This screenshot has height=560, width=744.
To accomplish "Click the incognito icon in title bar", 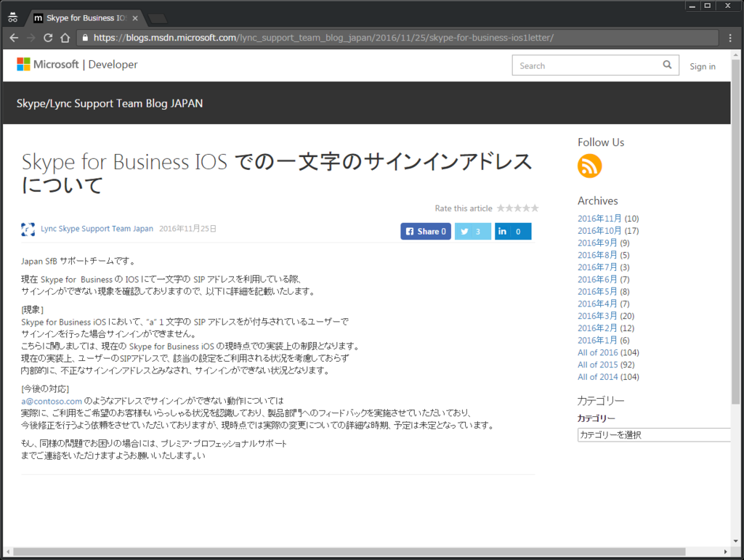I will point(13,17).
